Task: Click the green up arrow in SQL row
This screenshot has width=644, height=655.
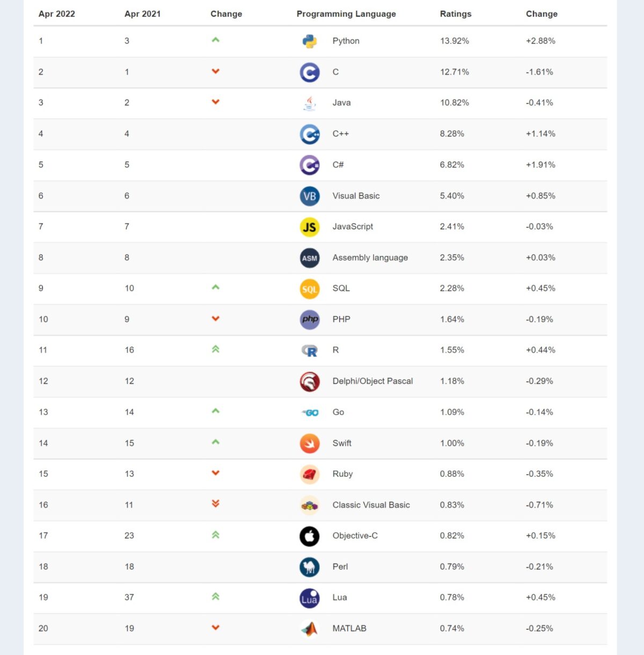Action: coord(216,287)
